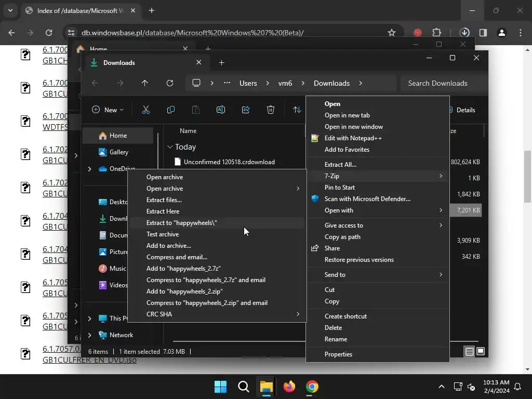Choose Edit with Notepad++

(378, 138)
